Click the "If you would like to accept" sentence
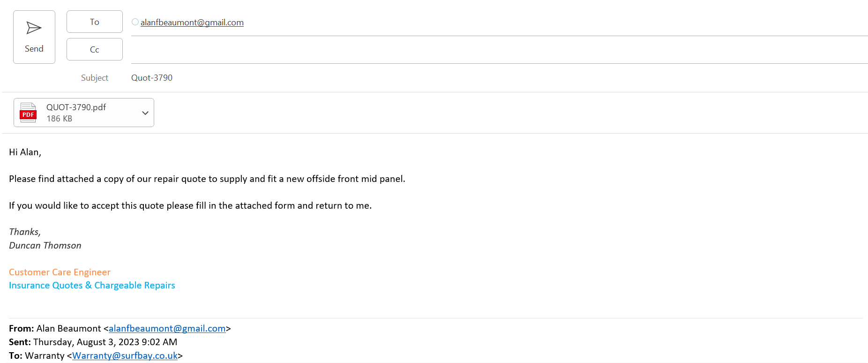 click(x=190, y=206)
